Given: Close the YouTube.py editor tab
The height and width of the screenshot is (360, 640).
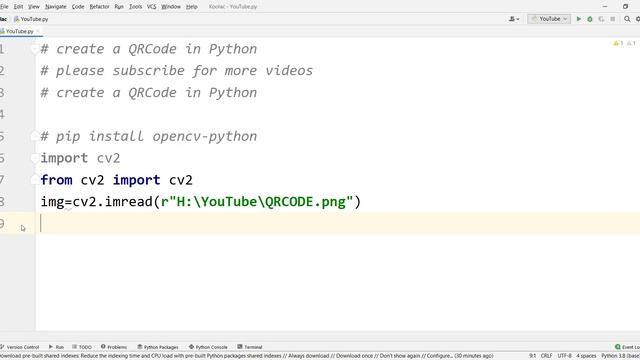Looking at the screenshot, I should point(38,31).
